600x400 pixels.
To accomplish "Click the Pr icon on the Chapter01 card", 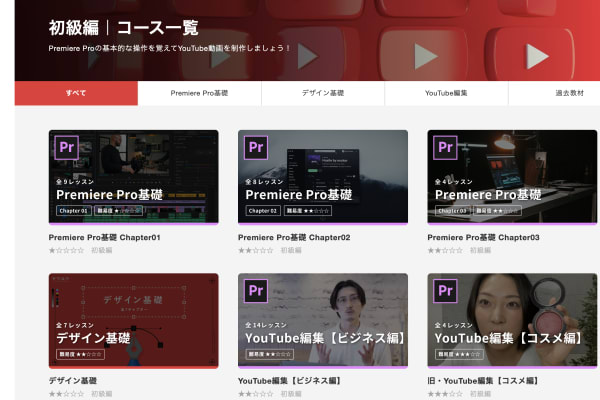I will [67, 148].
